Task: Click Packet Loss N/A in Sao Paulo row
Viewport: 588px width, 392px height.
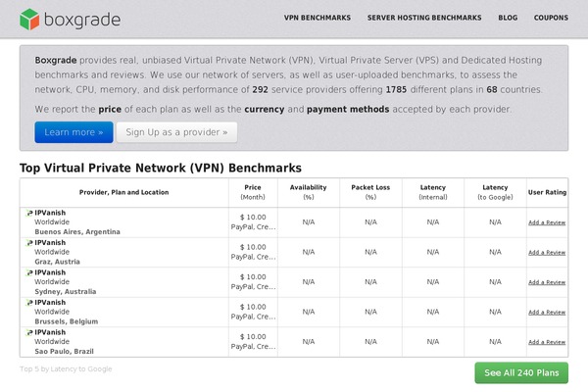Action: 370,342
